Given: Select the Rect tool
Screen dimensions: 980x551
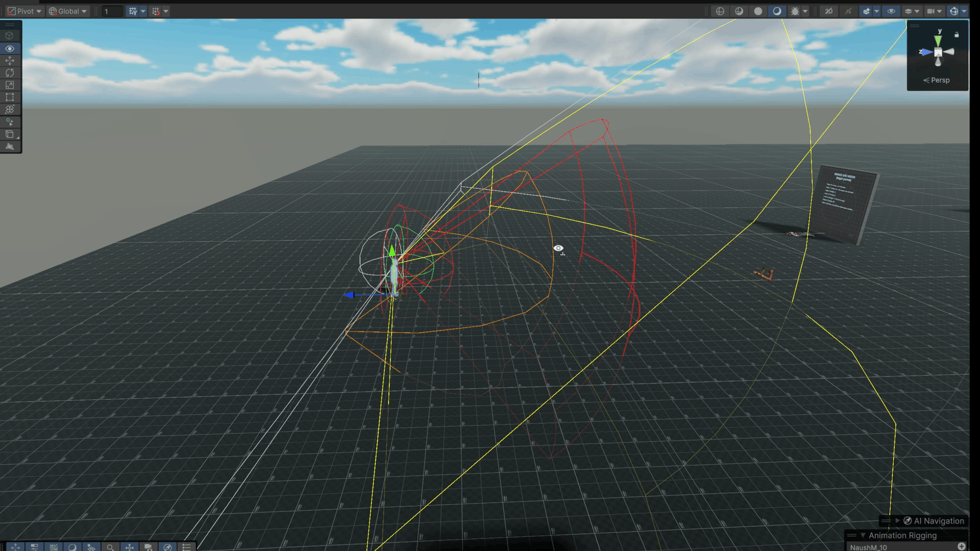Looking at the screenshot, I should click(x=10, y=97).
